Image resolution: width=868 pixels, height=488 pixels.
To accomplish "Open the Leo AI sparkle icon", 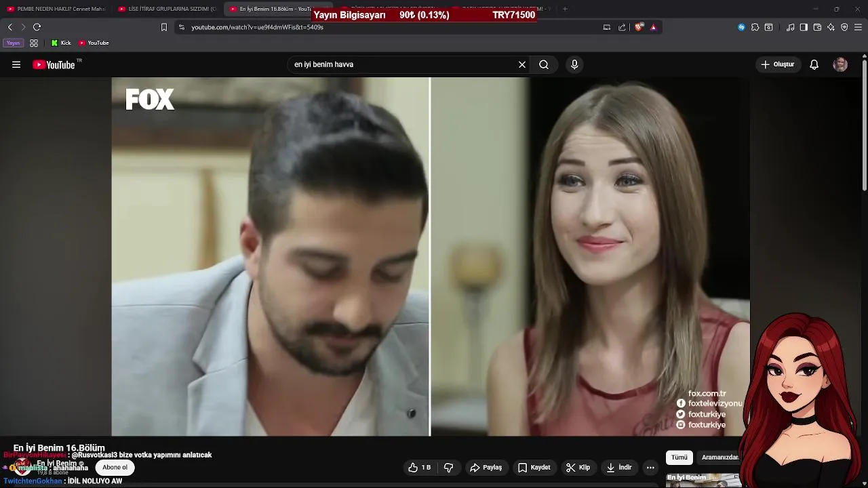I will 831,27.
